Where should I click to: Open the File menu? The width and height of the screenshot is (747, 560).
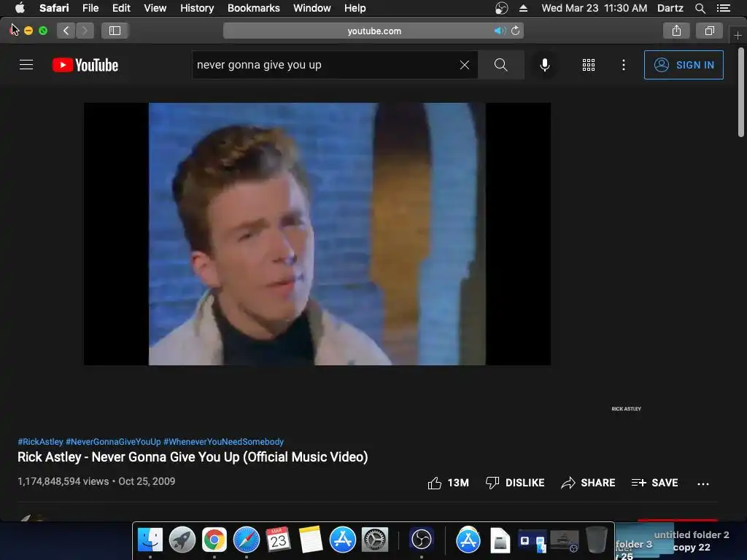(90, 8)
